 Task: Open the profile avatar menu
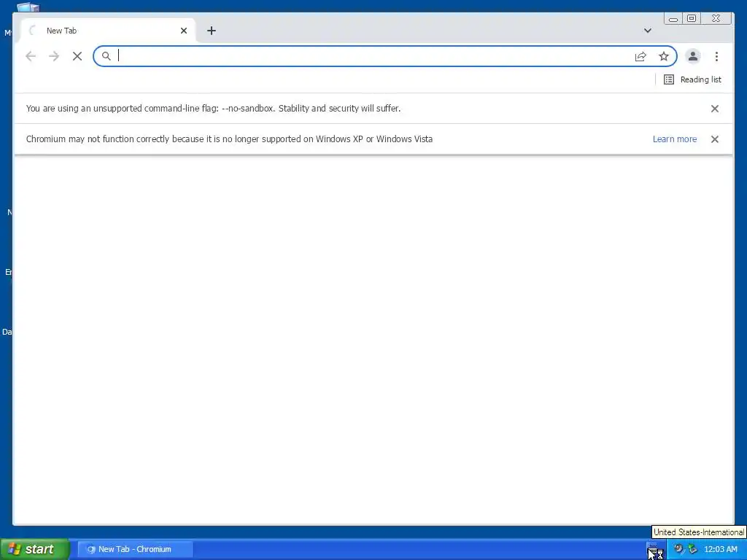tap(693, 56)
